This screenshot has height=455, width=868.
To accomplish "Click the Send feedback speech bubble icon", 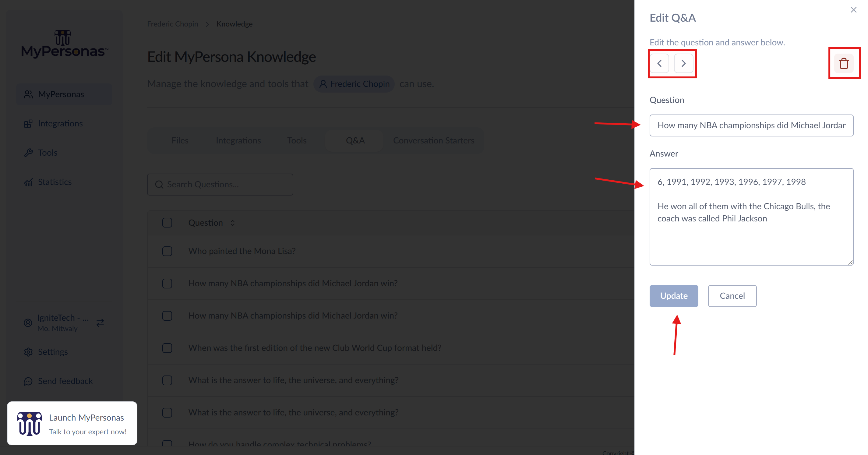I will (x=28, y=382).
